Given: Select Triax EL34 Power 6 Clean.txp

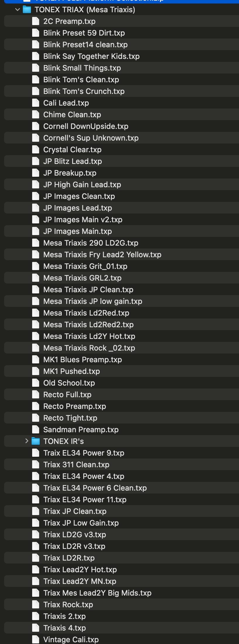Looking at the screenshot, I should click(x=95, y=488).
